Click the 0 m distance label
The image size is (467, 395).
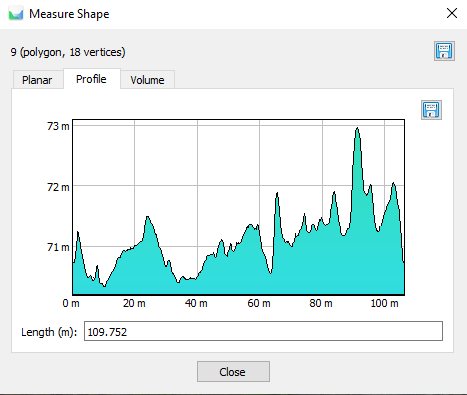71,303
